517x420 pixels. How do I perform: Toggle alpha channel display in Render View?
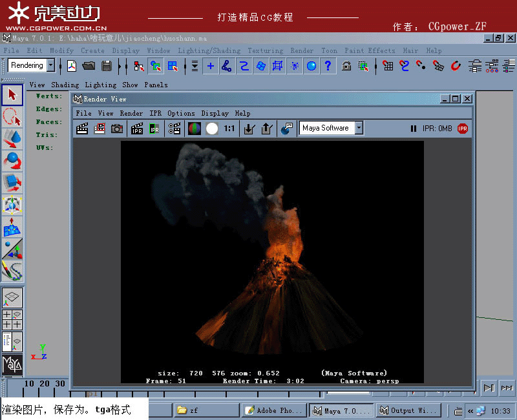pyautogui.click(x=211, y=128)
